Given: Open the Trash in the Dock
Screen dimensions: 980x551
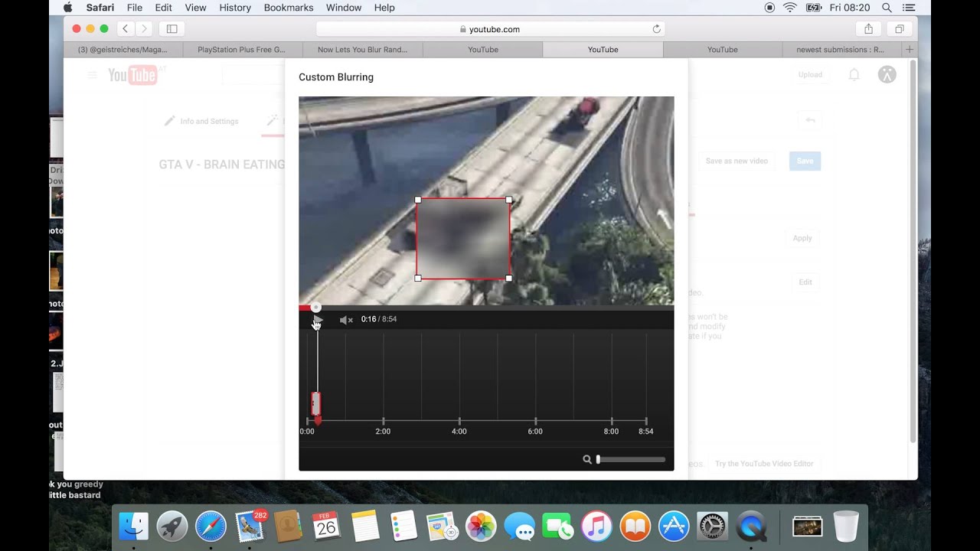Looking at the screenshot, I should 846,527.
